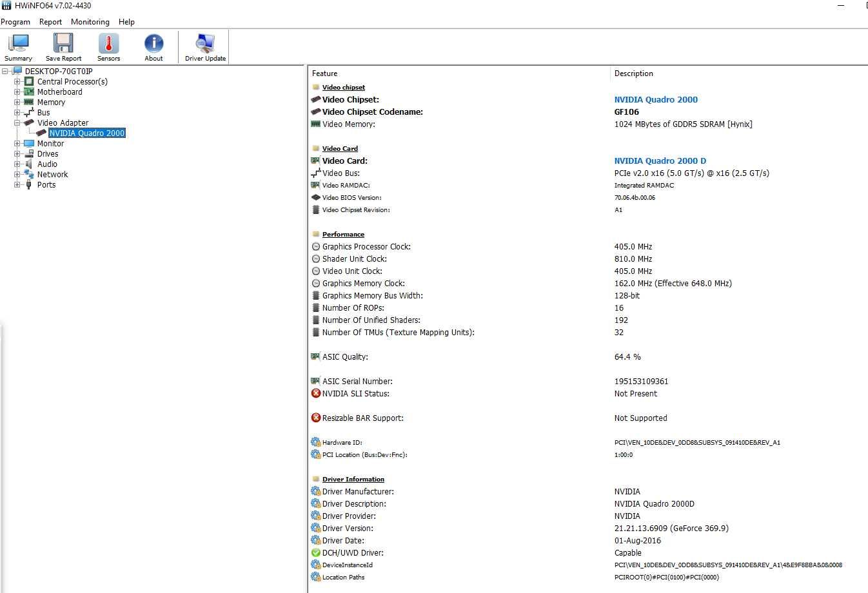Viewport: 868px width, 593px height.
Task: Select the Video BIOS Version value 70.06.4b.00.06
Action: click(635, 198)
